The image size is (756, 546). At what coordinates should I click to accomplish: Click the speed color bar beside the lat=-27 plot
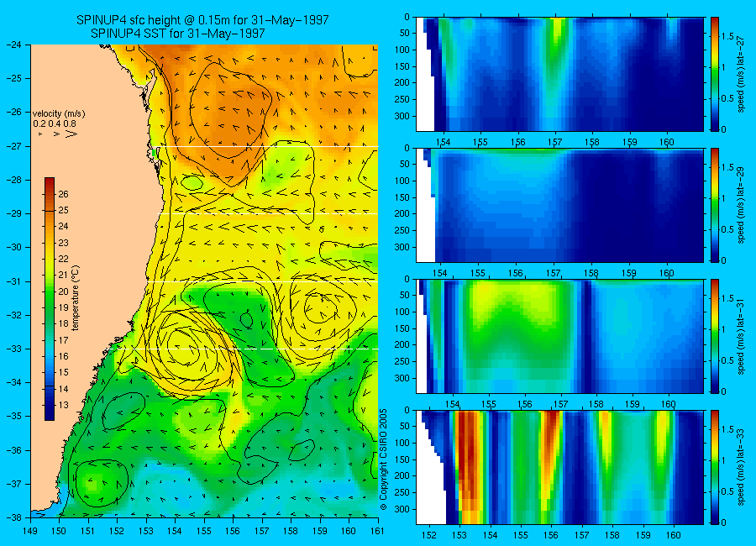(x=715, y=74)
